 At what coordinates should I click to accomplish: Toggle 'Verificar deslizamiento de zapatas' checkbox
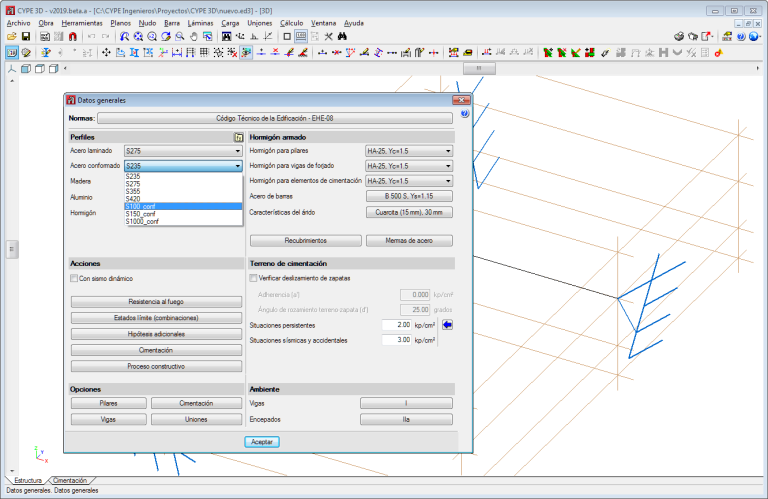pos(254,277)
